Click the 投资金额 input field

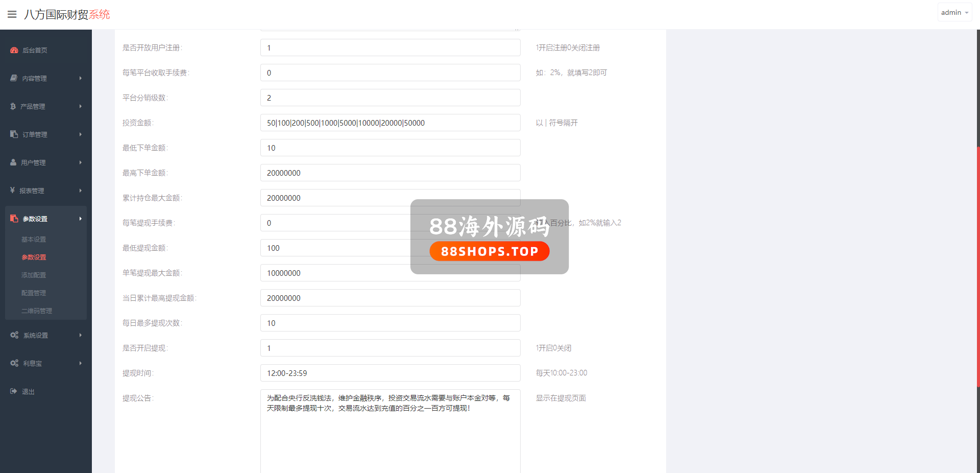[x=390, y=123]
